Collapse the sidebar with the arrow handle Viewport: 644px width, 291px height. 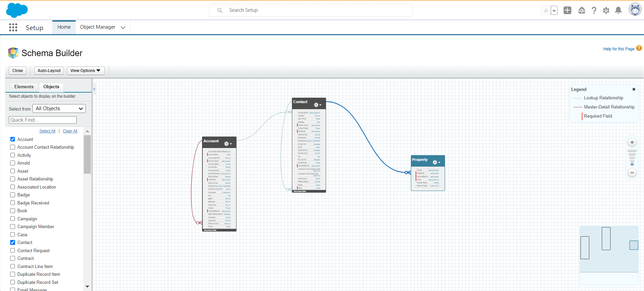click(x=94, y=89)
